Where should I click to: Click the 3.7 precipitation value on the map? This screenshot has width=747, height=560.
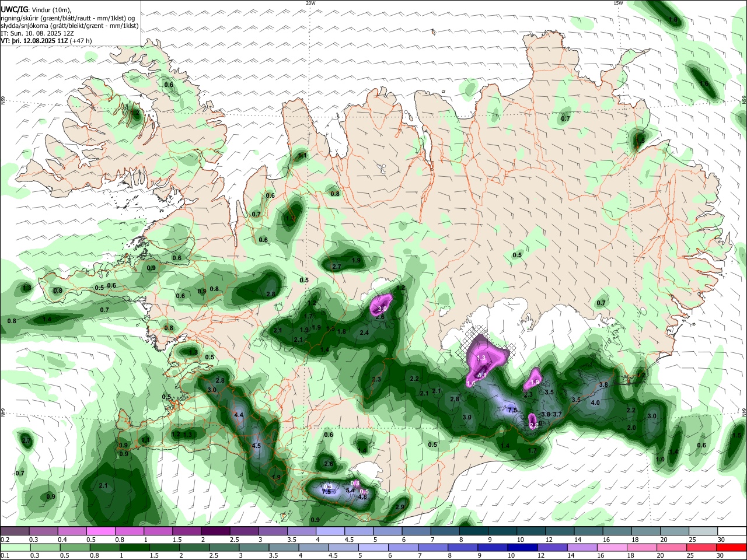pyautogui.click(x=557, y=414)
